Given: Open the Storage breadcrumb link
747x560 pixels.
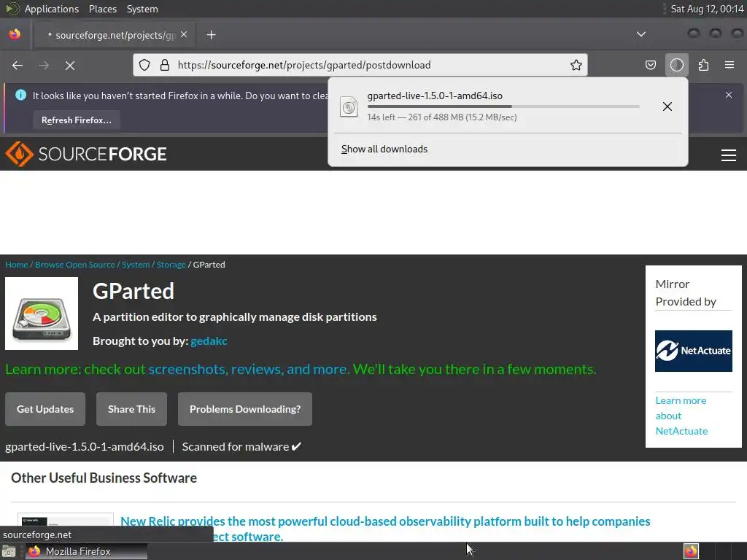Looking at the screenshot, I should click(x=171, y=265).
